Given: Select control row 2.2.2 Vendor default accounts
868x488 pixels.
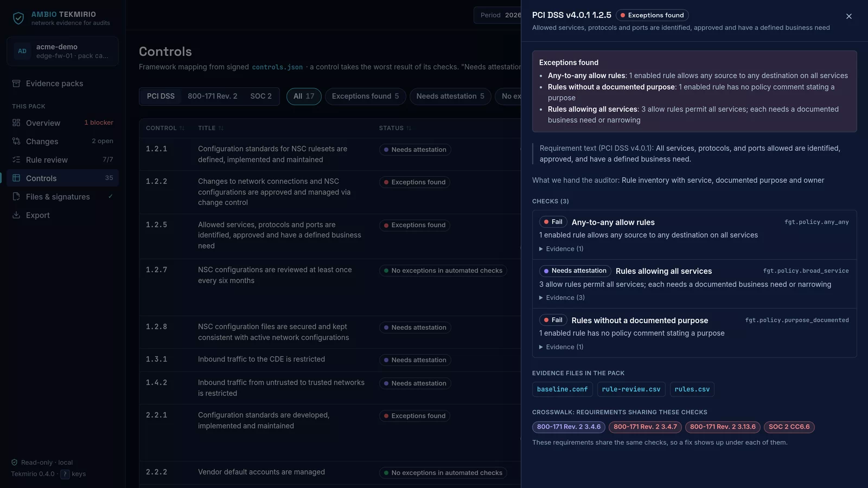Looking at the screenshot, I should click(330, 472).
